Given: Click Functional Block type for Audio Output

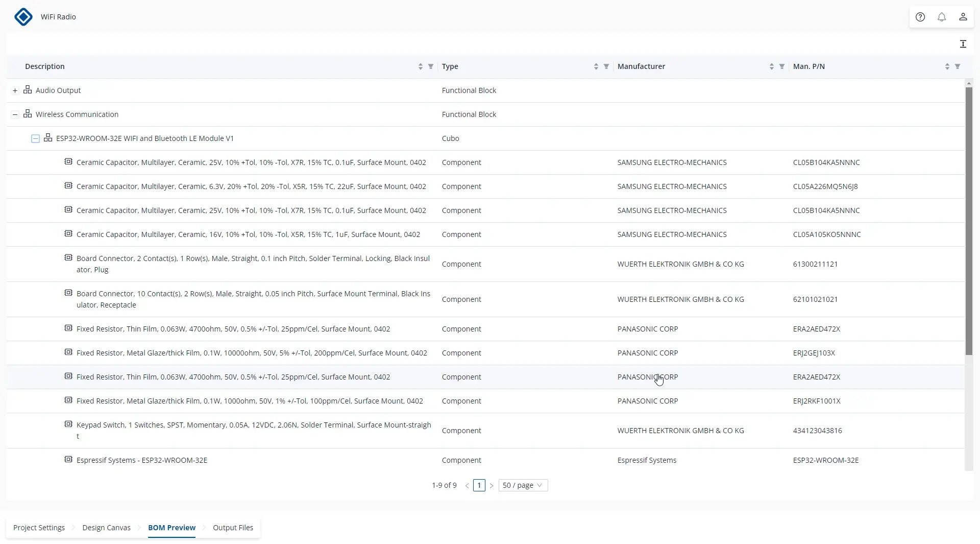Looking at the screenshot, I should [469, 90].
